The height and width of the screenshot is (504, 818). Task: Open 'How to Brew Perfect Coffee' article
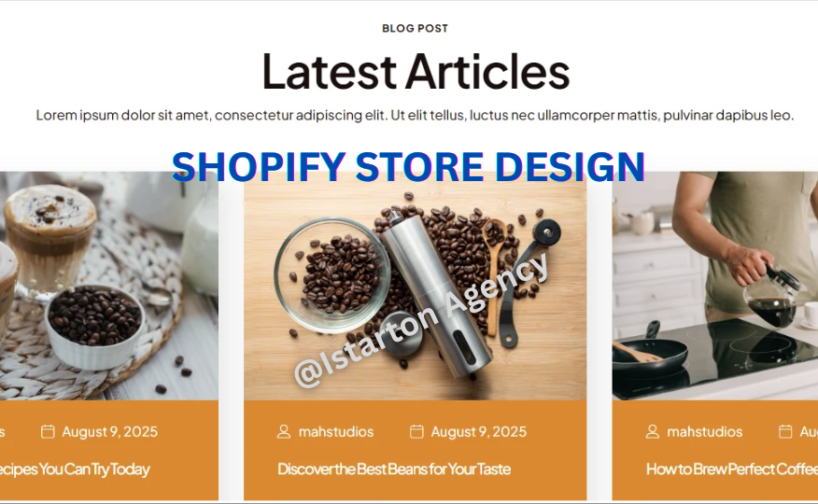point(732,469)
